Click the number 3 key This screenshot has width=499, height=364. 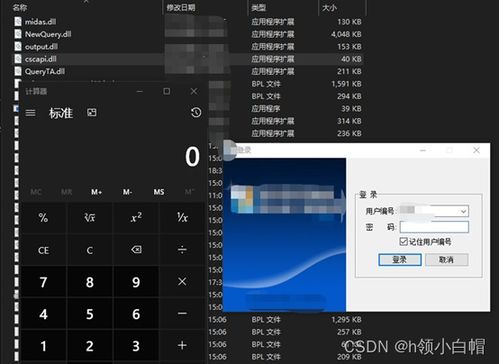(136, 346)
